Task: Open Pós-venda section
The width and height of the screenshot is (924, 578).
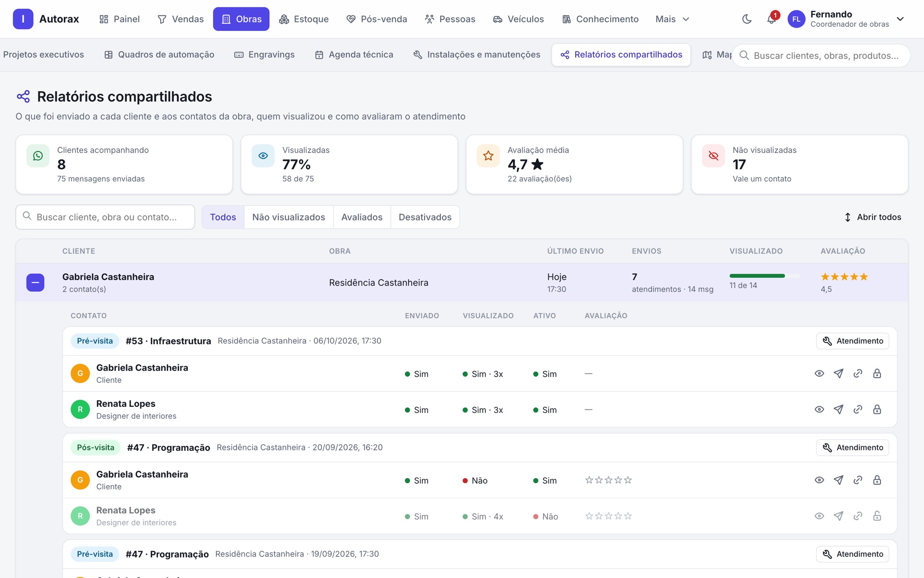Action: (x=377, y=19)
